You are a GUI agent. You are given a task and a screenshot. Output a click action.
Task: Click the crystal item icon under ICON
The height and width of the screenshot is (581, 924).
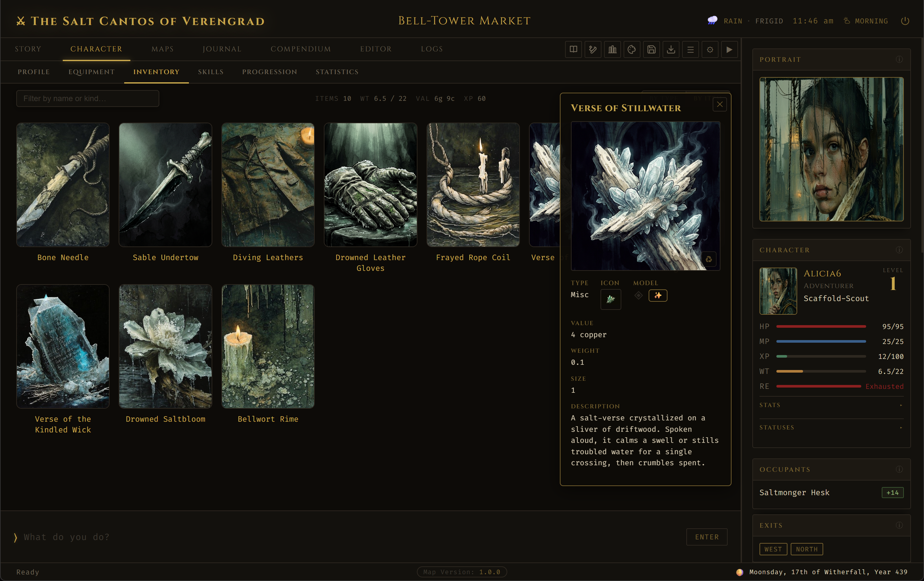[611, 299]
